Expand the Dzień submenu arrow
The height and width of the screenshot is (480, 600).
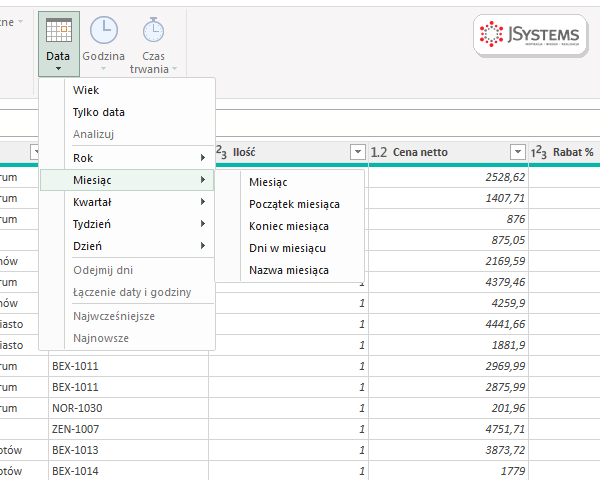[203, 246]
